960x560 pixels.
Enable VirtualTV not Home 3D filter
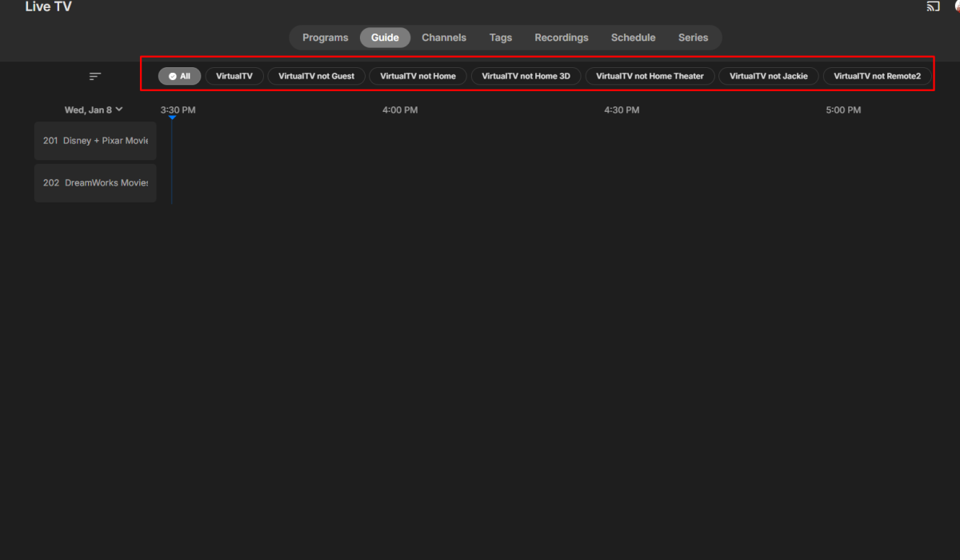[526, 76]
